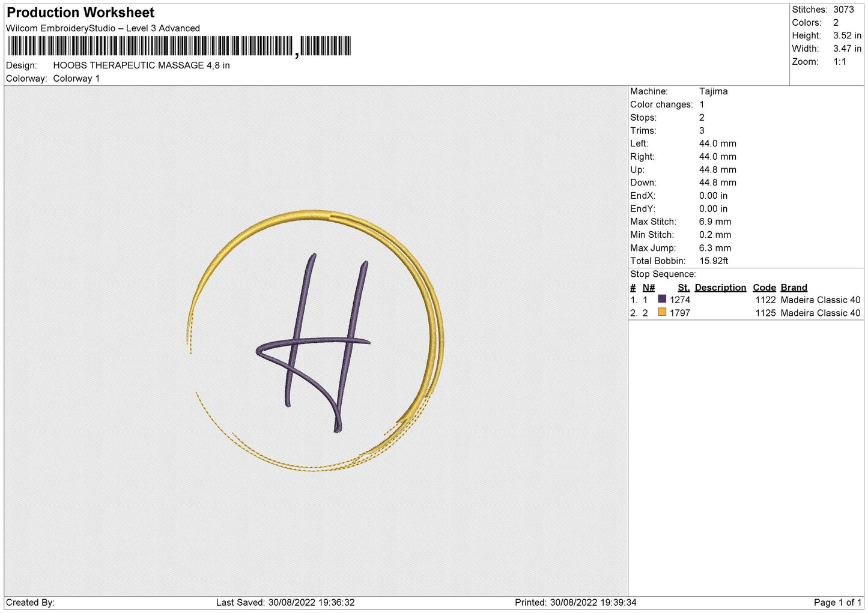Click the EndY value 0.00 in

click(713, 209)
